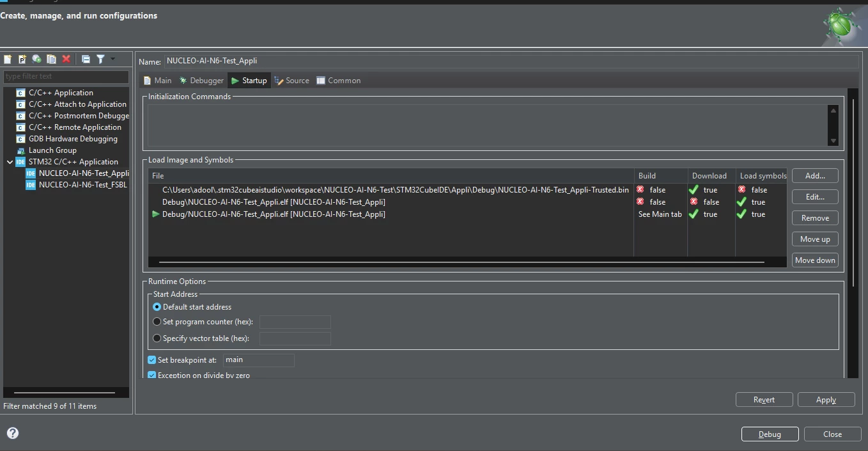This screenshot has width=868, height=451.
Task: Apply the configuration changes
Action: pos(826,400)
